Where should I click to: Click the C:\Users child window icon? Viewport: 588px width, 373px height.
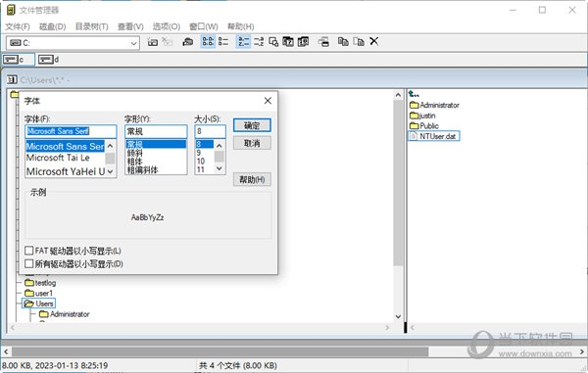pos(12,79)
